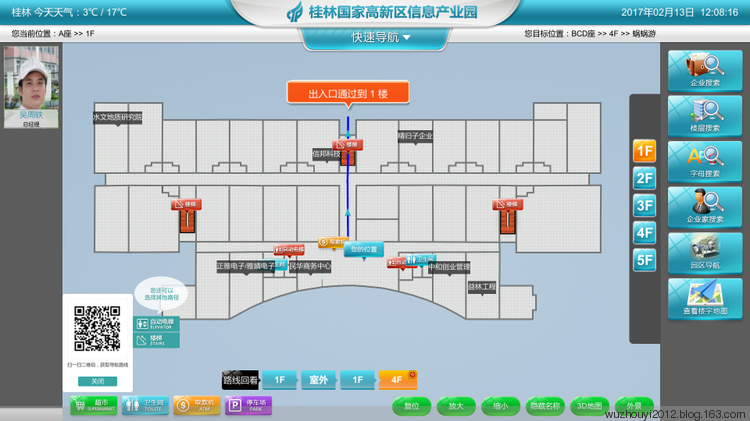Open the 楼层搜索 floor search tile
This screenshot has height=421, width=750.
[705, 114]
